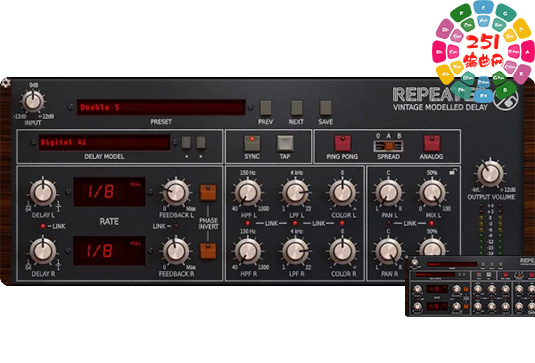The image size is (535, 363).
Task: Click the LPF L knob
Action: click(x=295, y=192)
